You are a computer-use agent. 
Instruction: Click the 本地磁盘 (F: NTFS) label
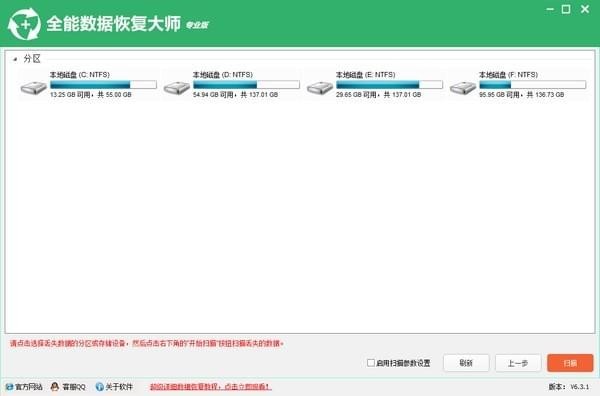point(509,75)
